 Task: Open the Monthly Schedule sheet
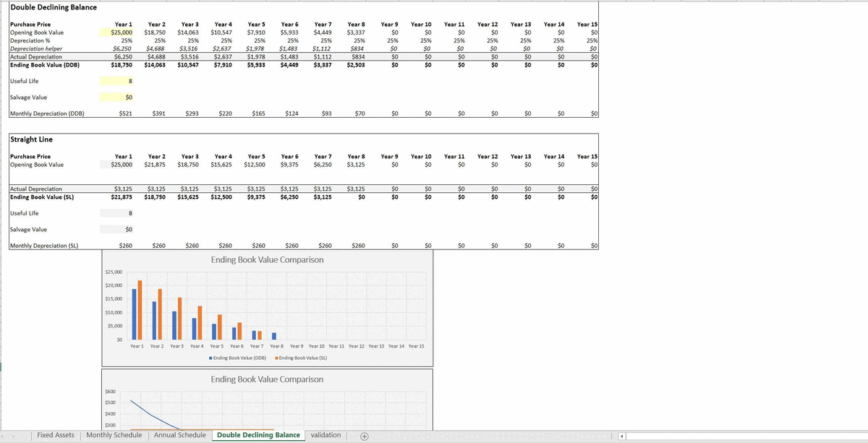114,435
